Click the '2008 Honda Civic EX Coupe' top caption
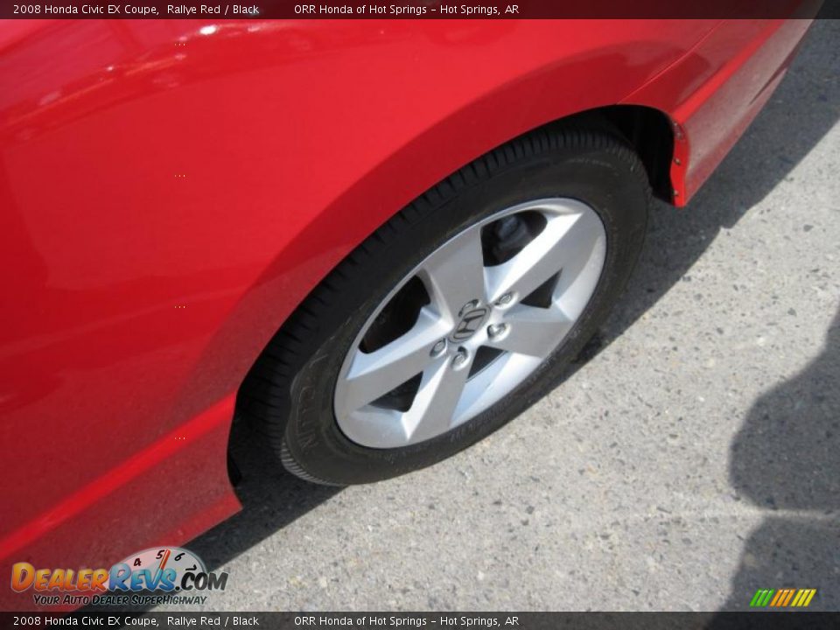Screen dimensions: 840x630 (x=86, y=9)
